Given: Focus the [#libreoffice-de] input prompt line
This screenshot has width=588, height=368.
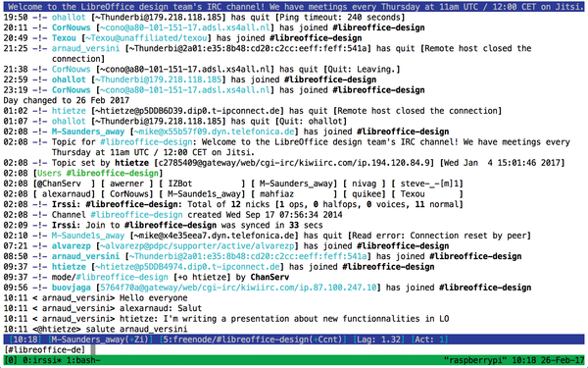Looking at the screenshot, I should 294,350.
